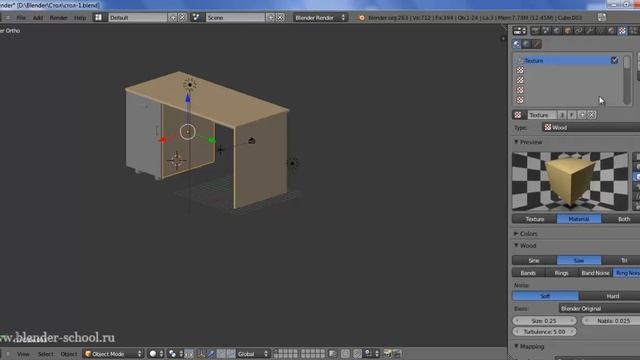Viewport: 640px width, 360px height.
Task: Uncheck the Texture slot enable checkbox
Action: click(x=614, y=60)
